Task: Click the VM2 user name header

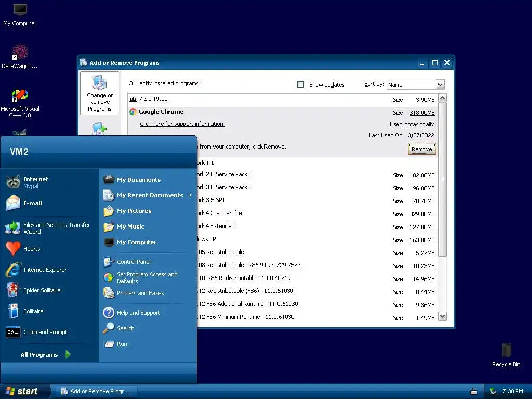Action: tap(19, 151)
